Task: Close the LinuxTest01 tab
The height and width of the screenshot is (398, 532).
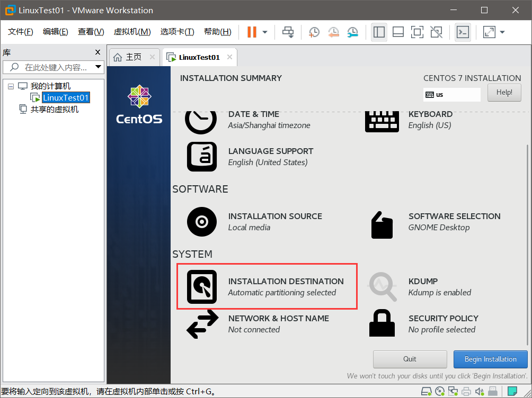Action: click(229, 57)
